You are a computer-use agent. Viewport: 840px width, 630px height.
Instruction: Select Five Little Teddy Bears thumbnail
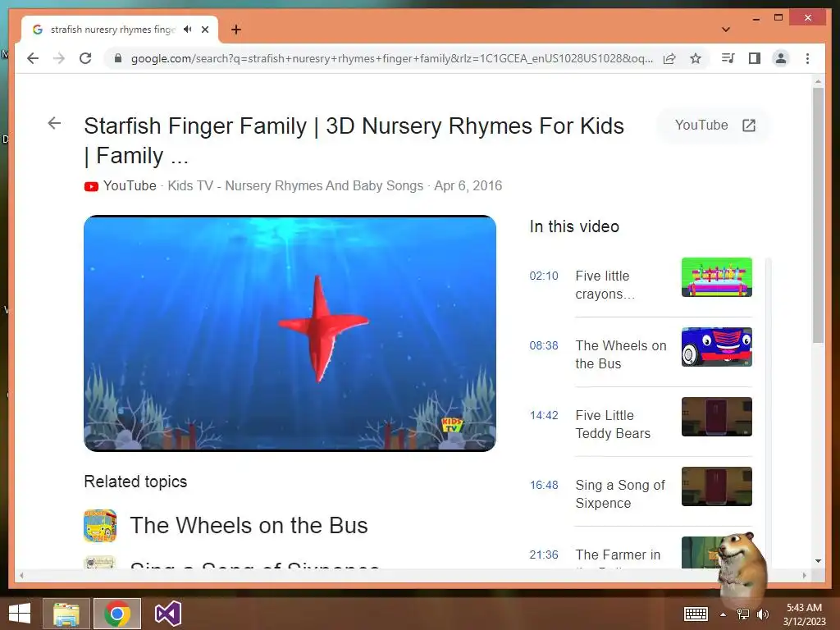pyautogui.click(x=717, y=416)
